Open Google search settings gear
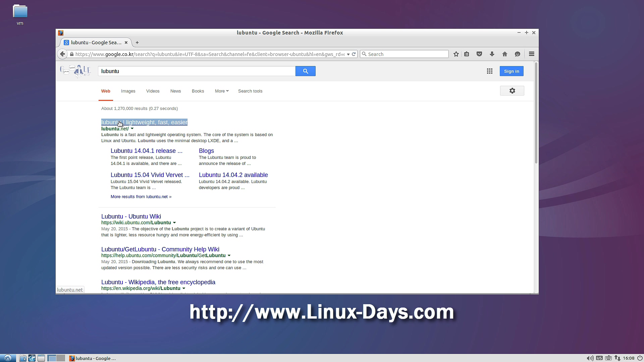 (512, 91)
